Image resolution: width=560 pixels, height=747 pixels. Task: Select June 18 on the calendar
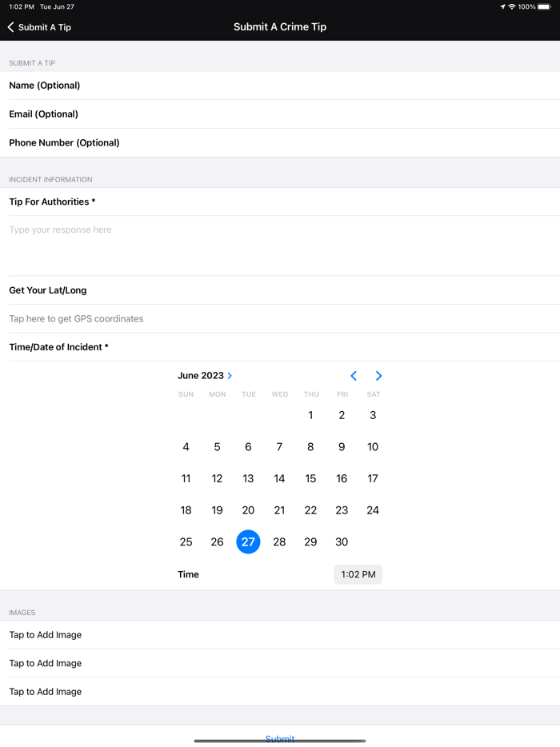coord(186,510)
